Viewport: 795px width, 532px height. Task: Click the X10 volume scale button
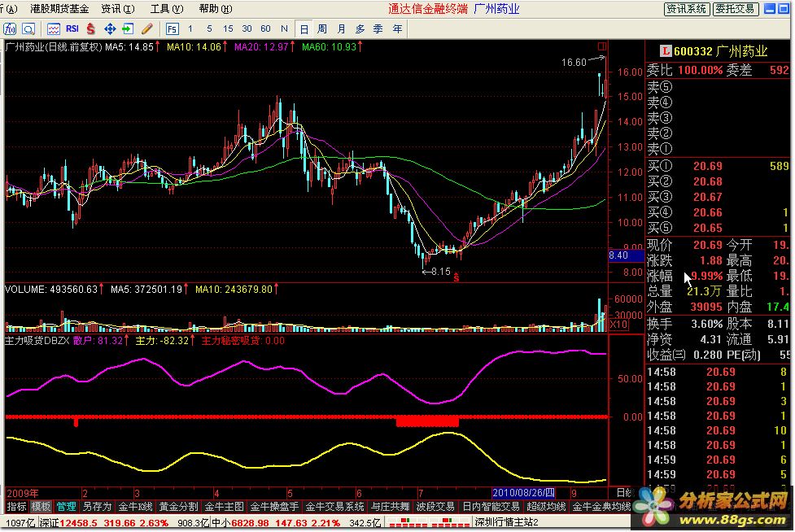(618, 325)
